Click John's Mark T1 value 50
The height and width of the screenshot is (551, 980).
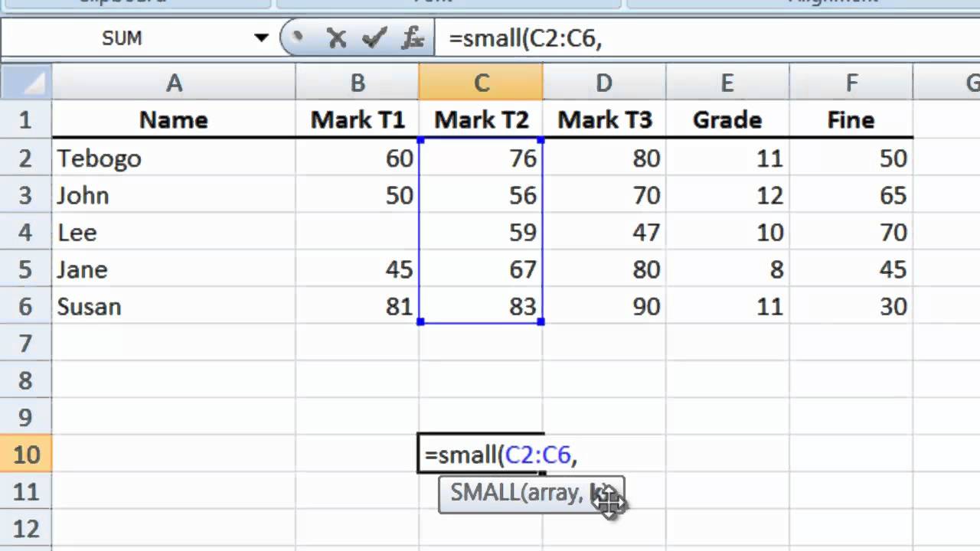[x=358, y=195]
